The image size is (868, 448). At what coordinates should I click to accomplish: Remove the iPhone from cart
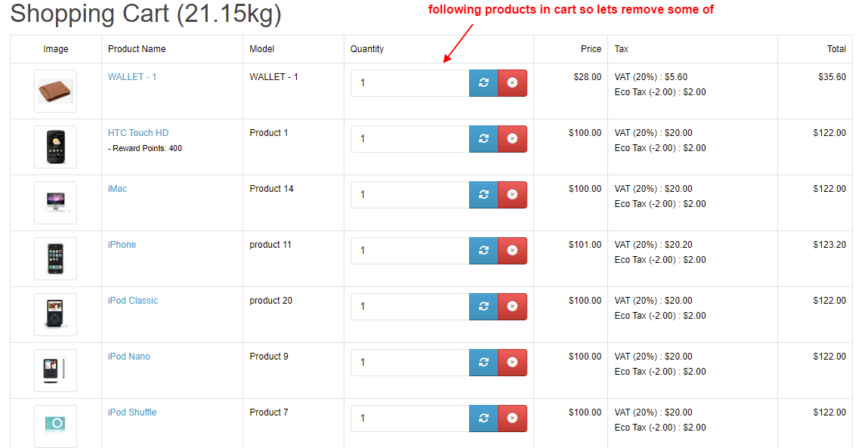tap(512, 251)
